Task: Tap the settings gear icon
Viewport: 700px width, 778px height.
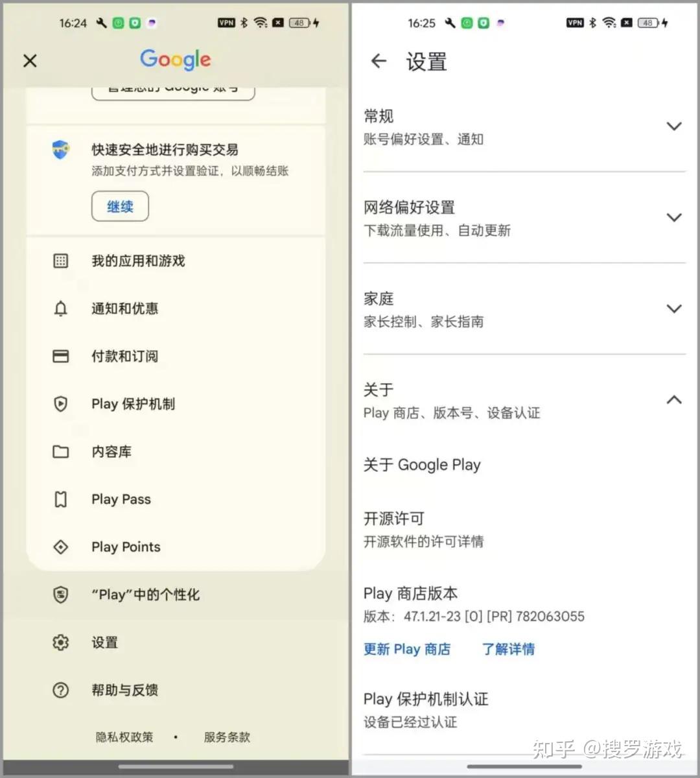Action: (60, 642)
